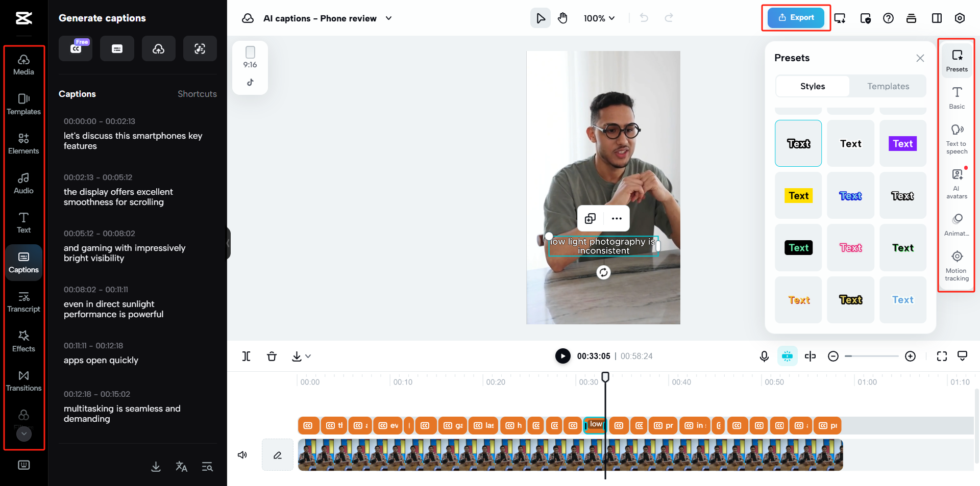Open the Transitions panel
Viewport: 980px width, 486px height.
point(23,381)
